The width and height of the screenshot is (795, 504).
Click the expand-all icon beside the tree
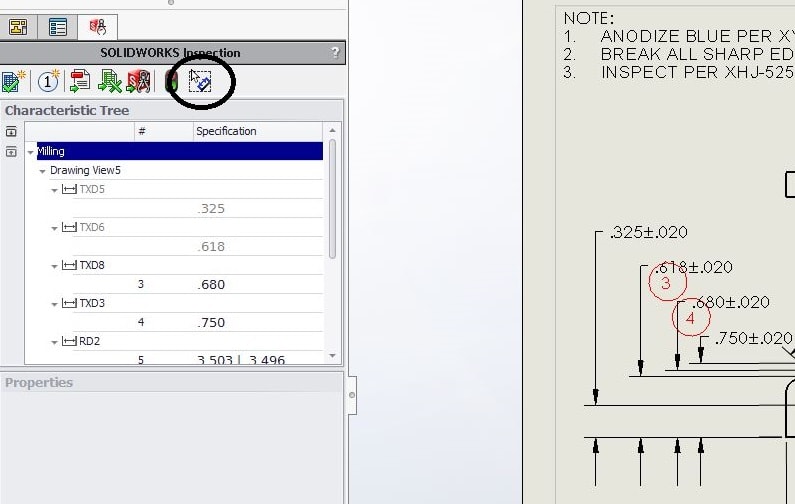tap(11, 132)
